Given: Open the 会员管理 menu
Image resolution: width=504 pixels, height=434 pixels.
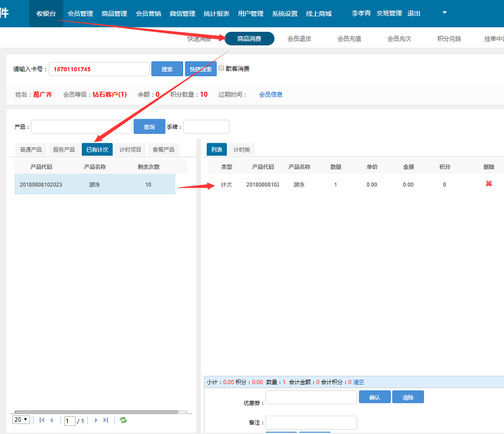Looking at the screenshot, I should [80, 13].
